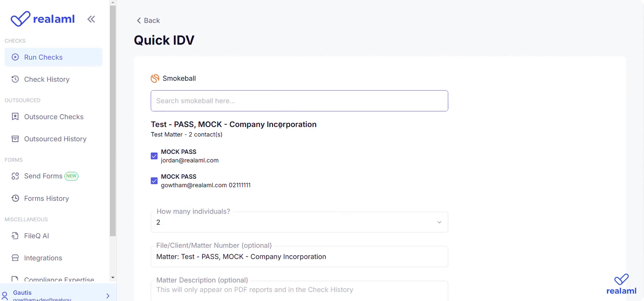Click the Check History clock icon
This screenshot has height=301, width=644.
(15, 79)
